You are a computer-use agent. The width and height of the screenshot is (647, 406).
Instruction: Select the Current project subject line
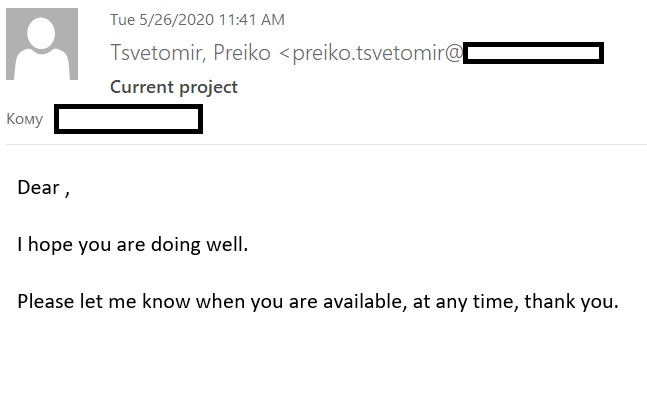pyautogui.click(x=174, y=87)
